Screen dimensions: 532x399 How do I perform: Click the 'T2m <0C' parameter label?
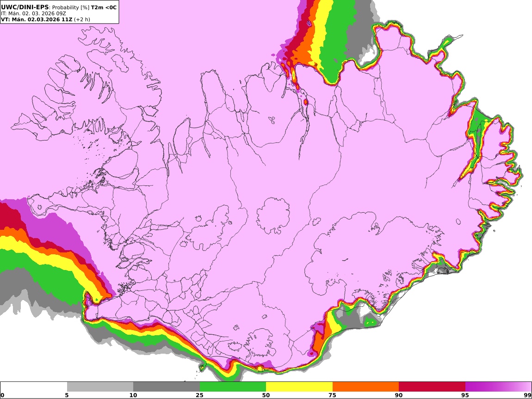pyautogui.click(x=104, y=7)
